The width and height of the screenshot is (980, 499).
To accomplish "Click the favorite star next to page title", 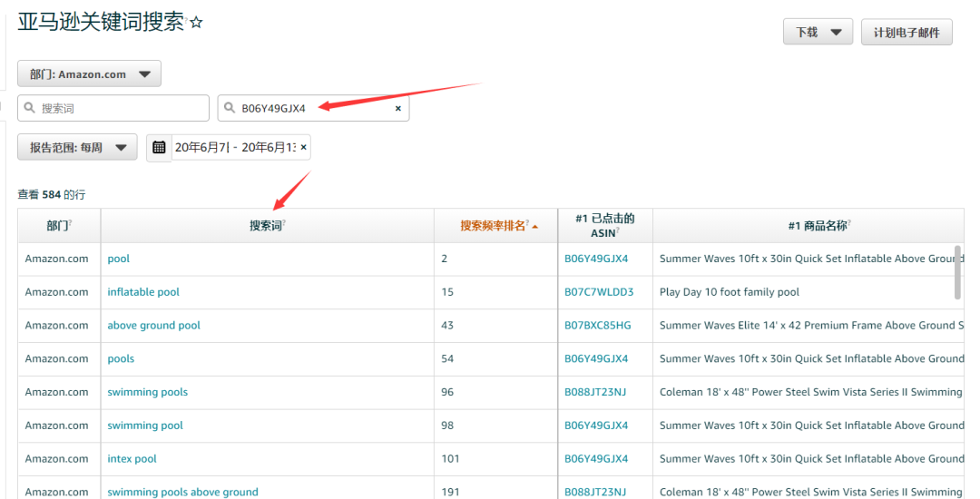I will (x=196, y=24).
